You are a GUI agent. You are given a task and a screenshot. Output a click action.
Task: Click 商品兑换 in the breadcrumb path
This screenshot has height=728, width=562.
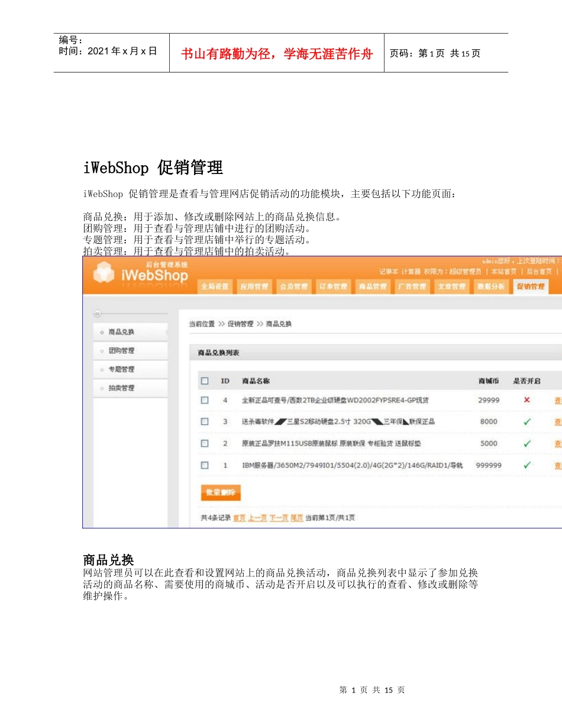279,324
